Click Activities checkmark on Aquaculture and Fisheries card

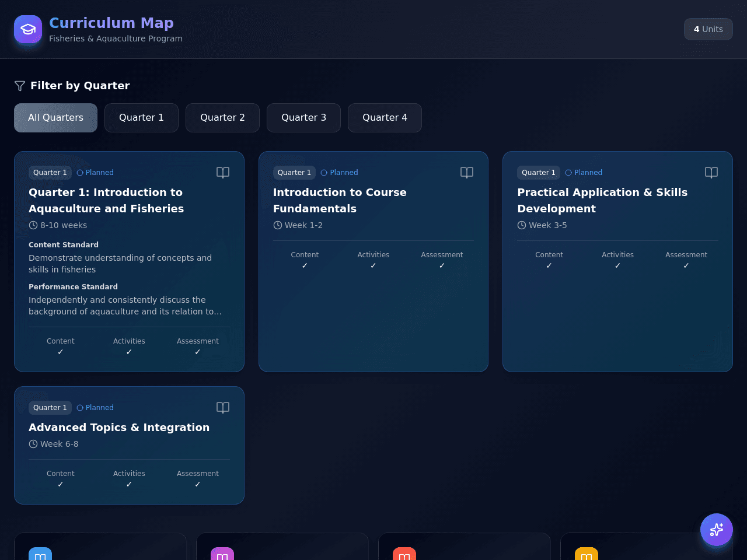coord(129,352)
